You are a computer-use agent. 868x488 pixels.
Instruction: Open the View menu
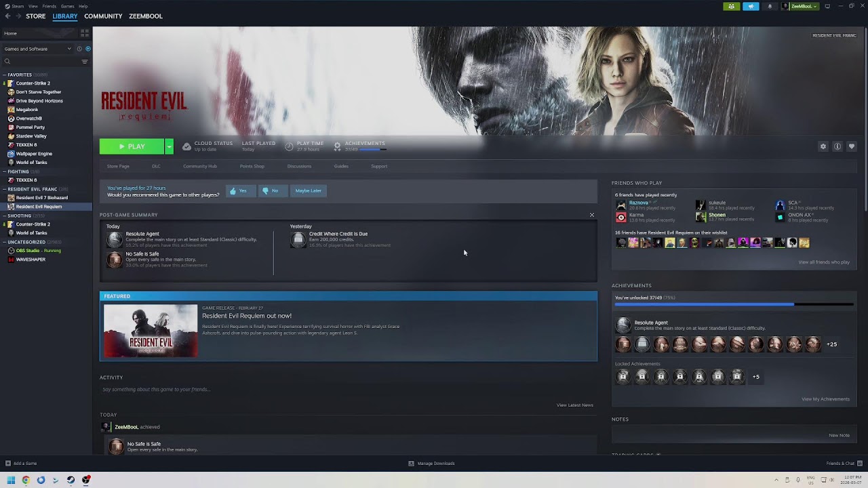point(33,6)
